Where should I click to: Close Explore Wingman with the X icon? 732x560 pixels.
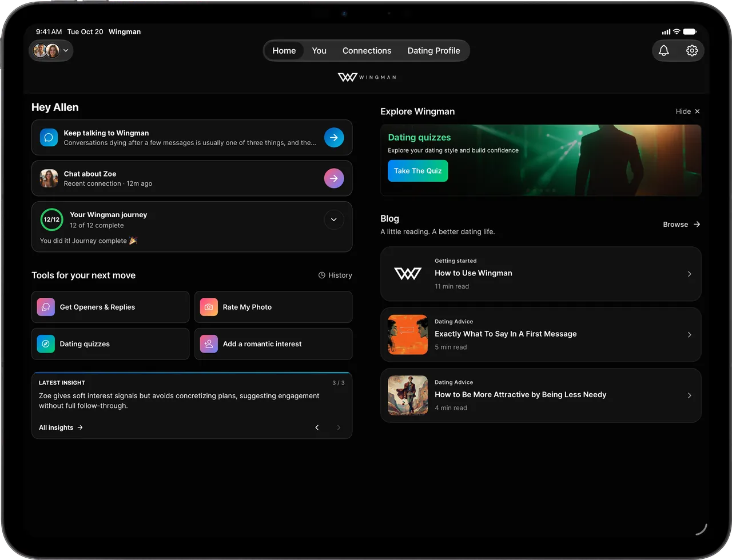697,111
